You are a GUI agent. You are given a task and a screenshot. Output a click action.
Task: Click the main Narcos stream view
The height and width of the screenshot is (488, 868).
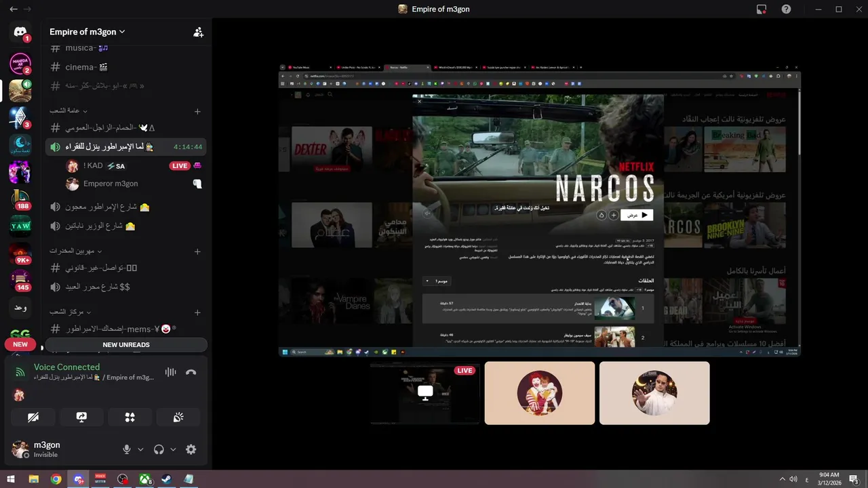(540, 210)
